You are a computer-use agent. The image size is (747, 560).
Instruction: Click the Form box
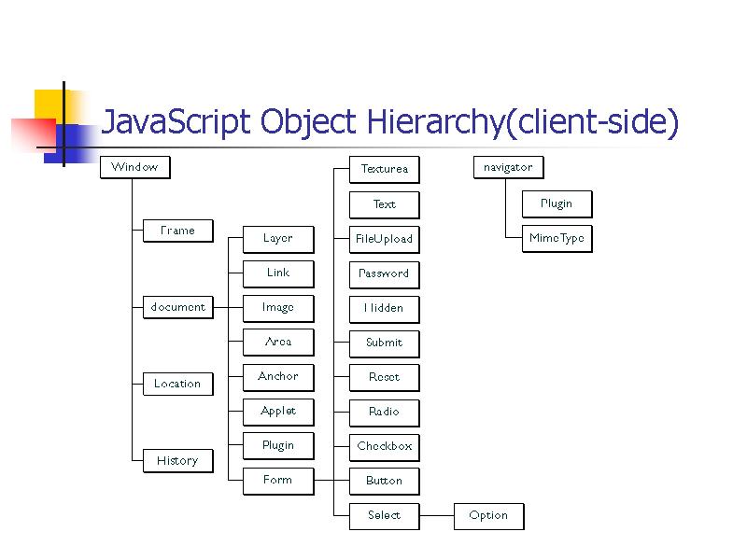(x=278, y=481)
